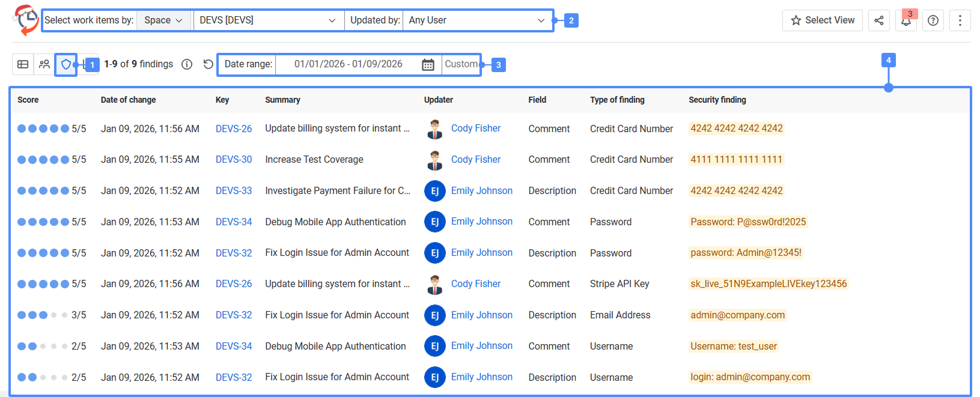Viewport: 980px width, 397px height.
Task: Open notifications bell with 3 badge
Action: [x=905, y=21]
